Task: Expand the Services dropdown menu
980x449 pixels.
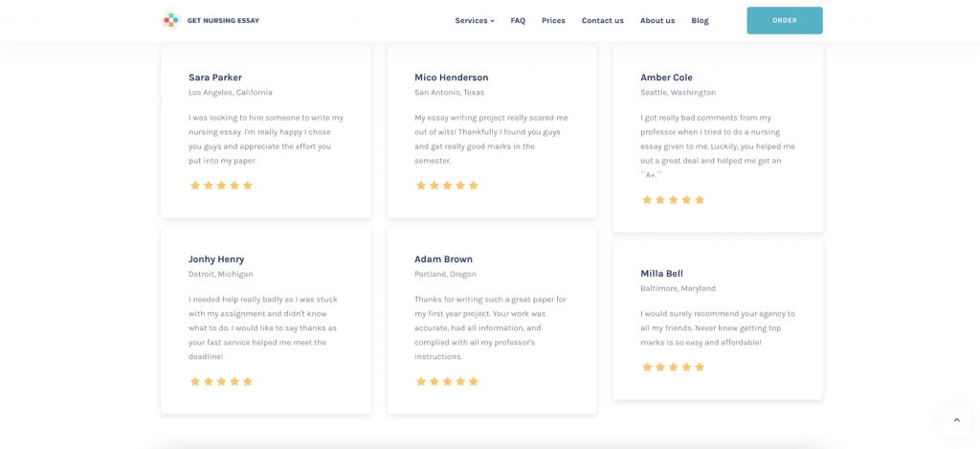Action: [x=475, y=21]
